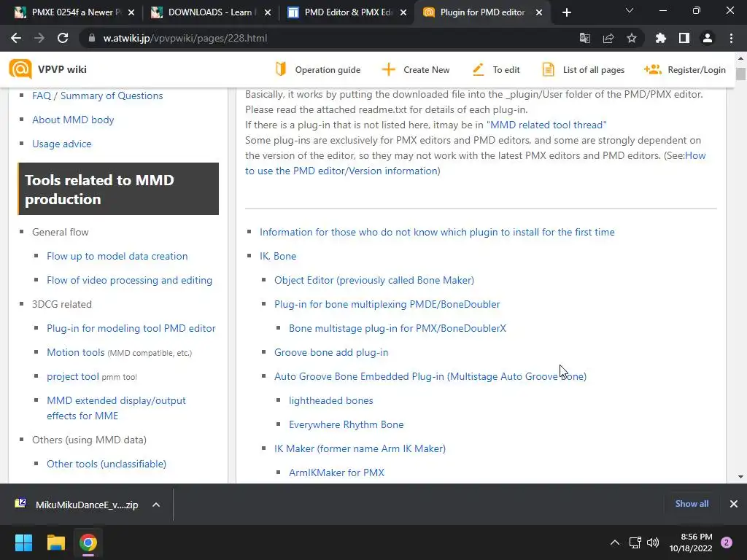Open Motion tools link
Screen dimensions: 747x560
[75, 352]
